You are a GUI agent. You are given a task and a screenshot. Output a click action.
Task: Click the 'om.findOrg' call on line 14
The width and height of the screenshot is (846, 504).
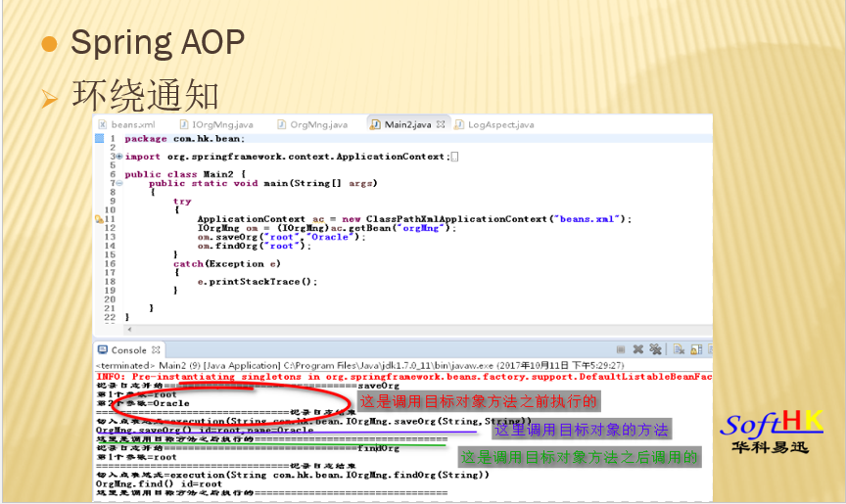255,246
